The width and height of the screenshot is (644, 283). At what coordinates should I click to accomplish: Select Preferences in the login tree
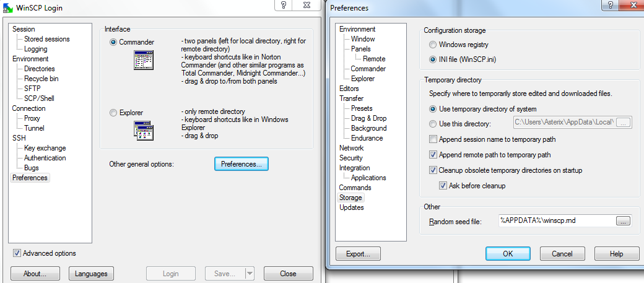click(30, 178)
